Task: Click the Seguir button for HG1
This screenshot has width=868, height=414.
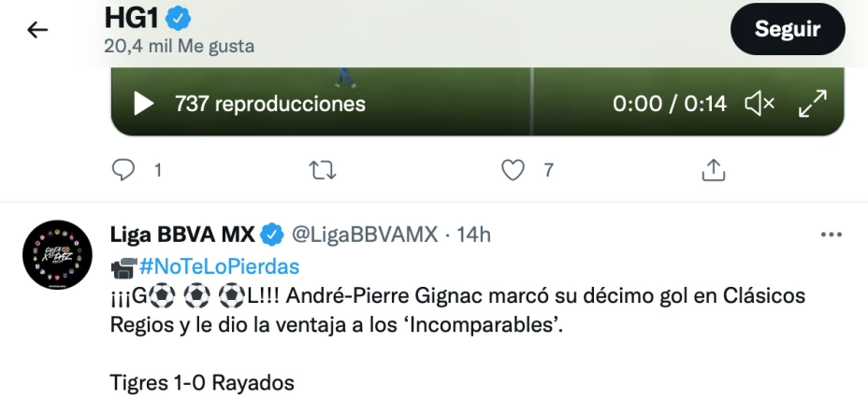Action: tap(787, 29)
